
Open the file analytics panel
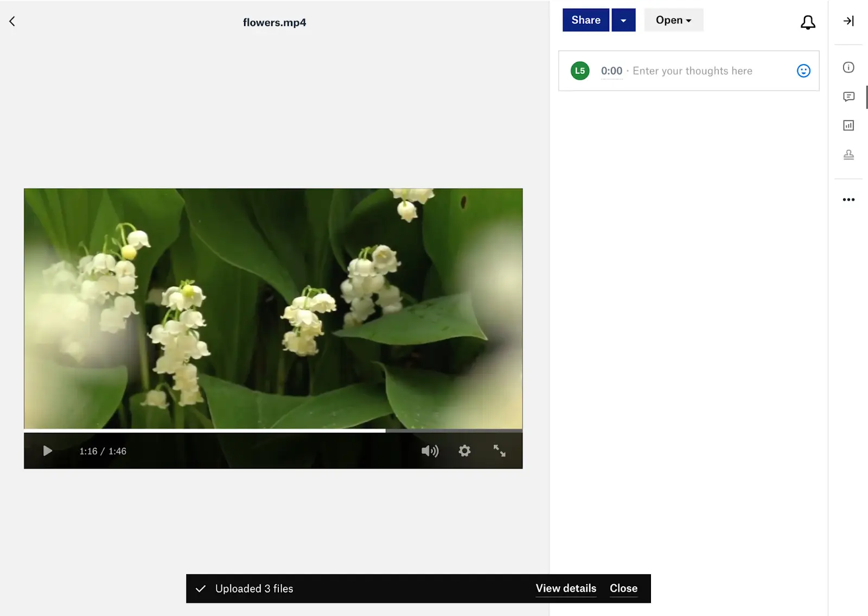coord(849,125)
